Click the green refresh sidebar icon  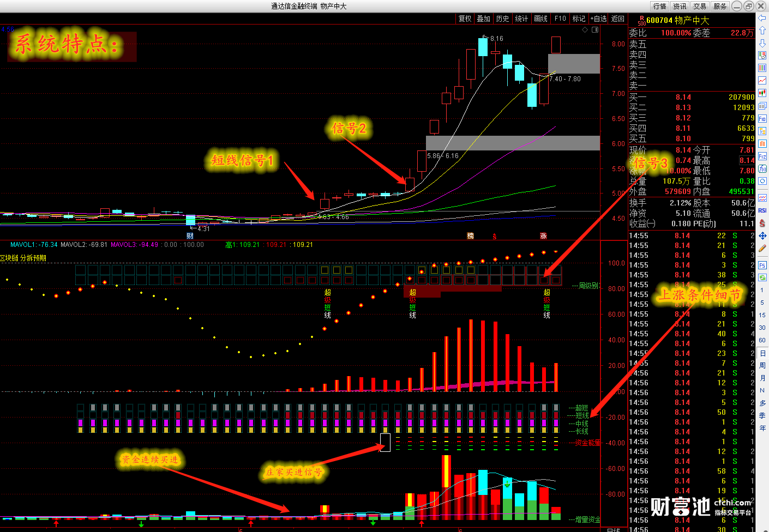click(x=762, y=277)
